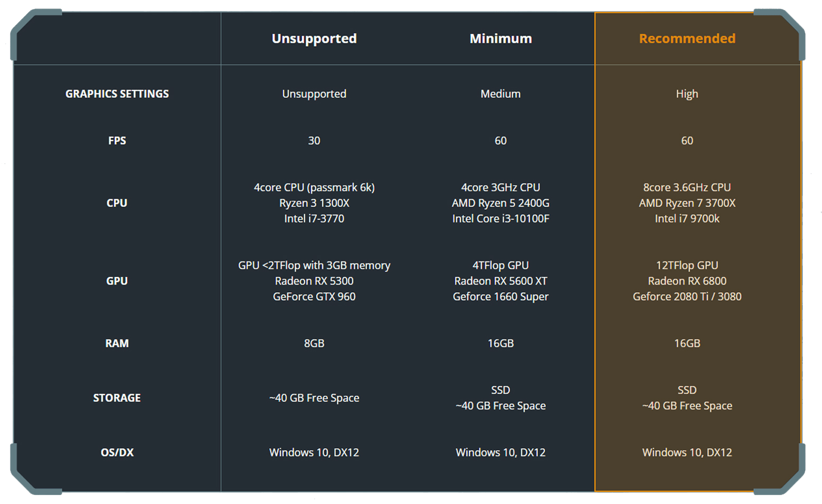Click the GPU row label
The image size is (822, 504).
pyautogui.click(x=117, y=281)
